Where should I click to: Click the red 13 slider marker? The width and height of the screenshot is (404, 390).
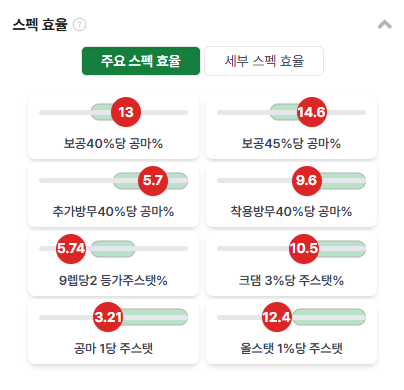126,112
